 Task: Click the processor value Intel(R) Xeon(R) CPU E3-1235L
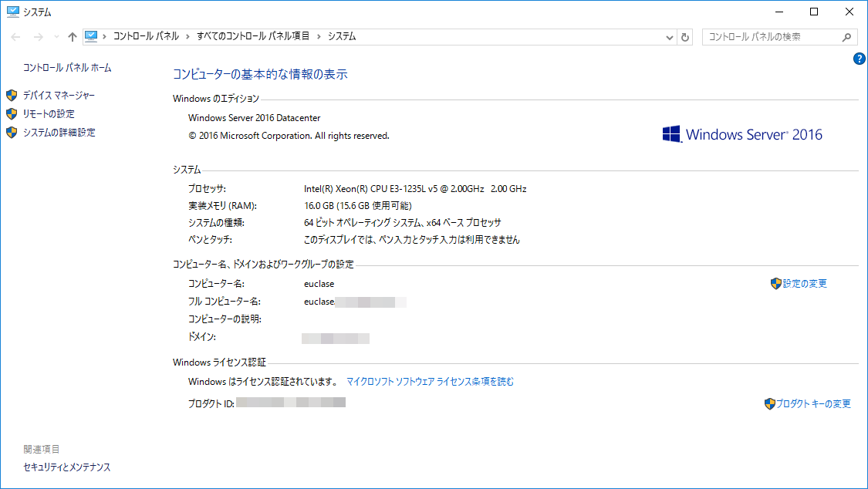tap(415, 189)
